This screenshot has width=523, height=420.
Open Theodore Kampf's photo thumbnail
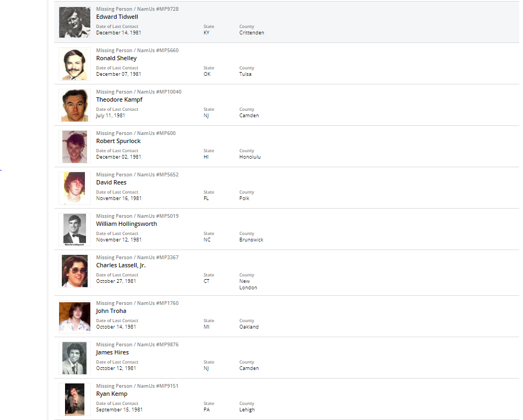point(74,105)
